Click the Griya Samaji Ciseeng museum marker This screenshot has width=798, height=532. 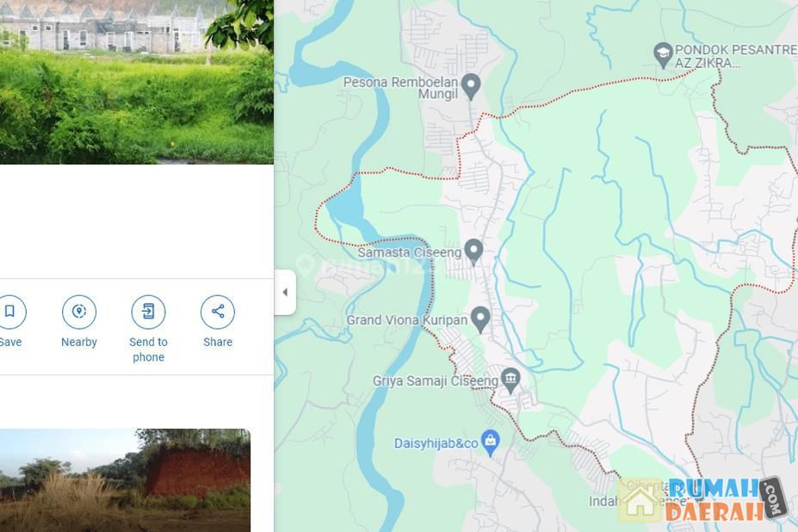pos(510,379)
